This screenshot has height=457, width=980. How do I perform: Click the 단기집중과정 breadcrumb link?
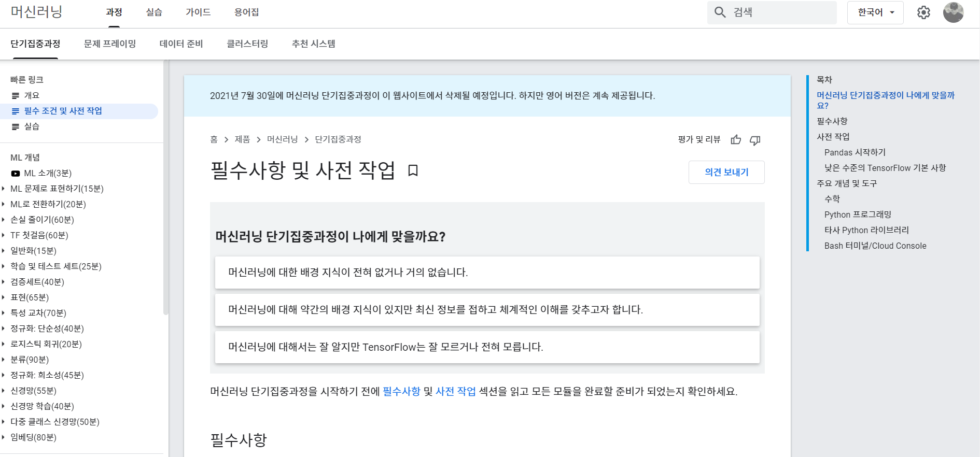(338, 139)
